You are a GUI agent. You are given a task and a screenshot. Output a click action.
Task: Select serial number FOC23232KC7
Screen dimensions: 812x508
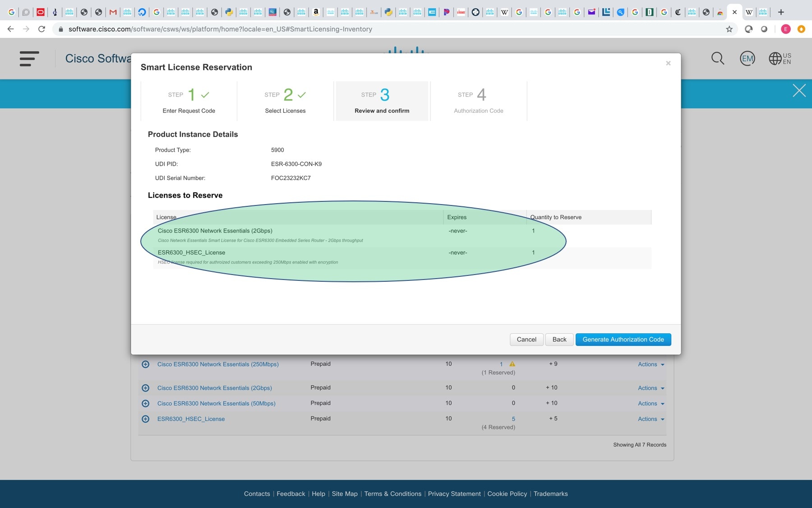[x=291, y=178]
